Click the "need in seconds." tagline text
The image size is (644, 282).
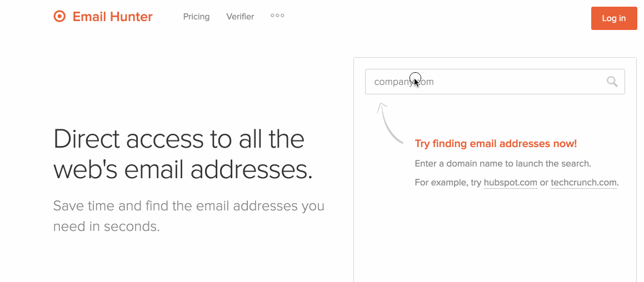pos(106,226)
